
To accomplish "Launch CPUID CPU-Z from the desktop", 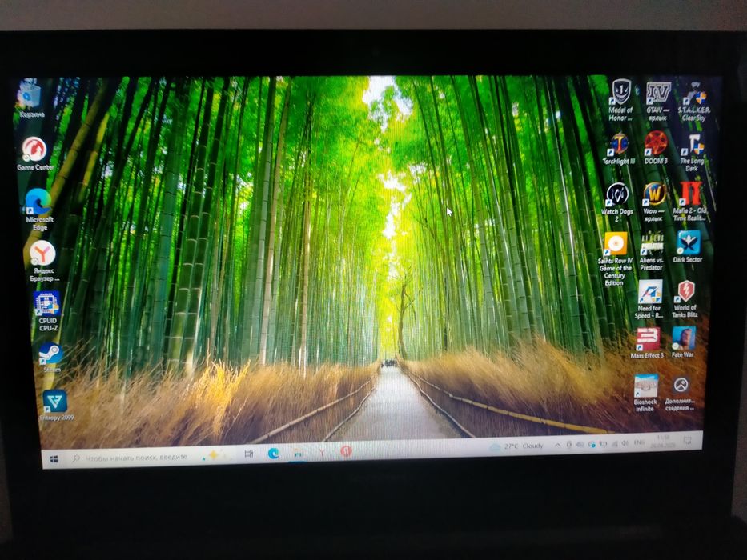I will click(47, 311).
